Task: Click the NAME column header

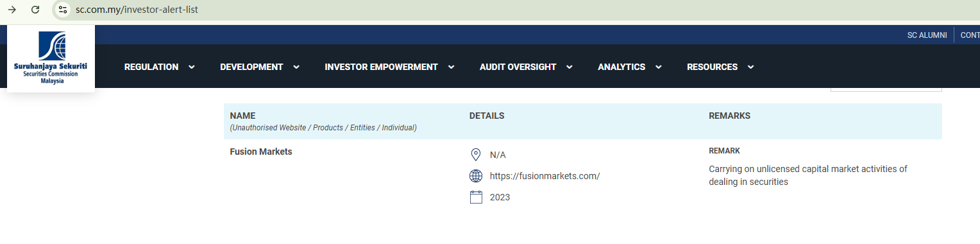Action: (242, 116)
